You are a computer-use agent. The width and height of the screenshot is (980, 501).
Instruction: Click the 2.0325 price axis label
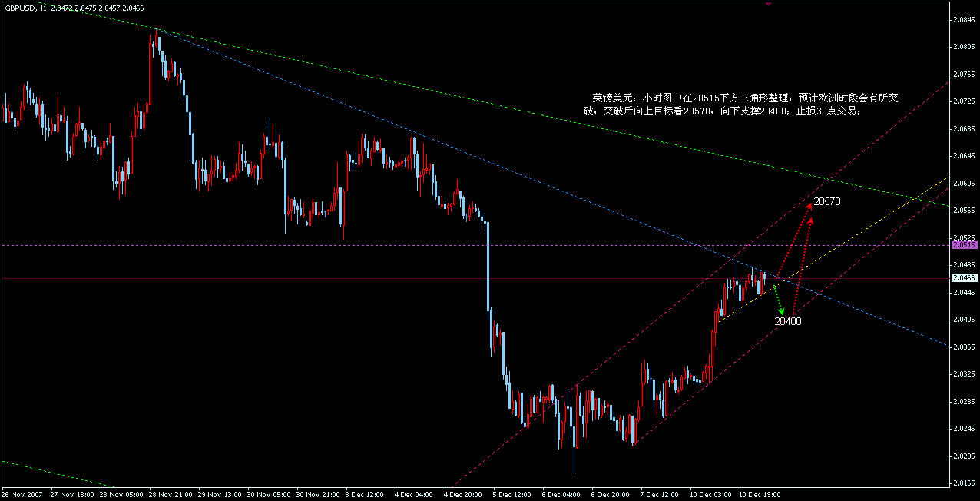[x=965, y=374]
